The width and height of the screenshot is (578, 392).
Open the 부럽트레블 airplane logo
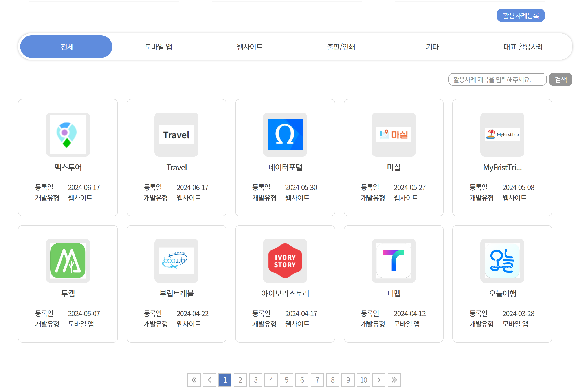click(x=176, y=261)
